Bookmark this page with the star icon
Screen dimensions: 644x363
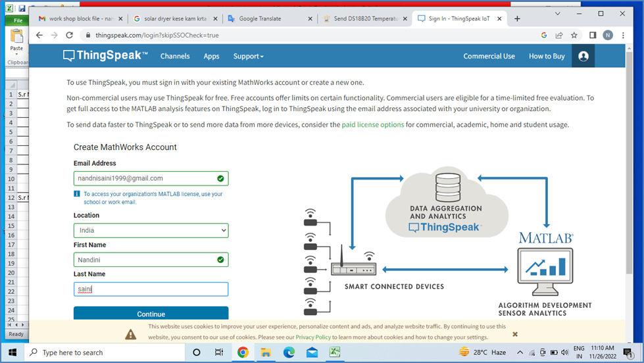(574, 36)
